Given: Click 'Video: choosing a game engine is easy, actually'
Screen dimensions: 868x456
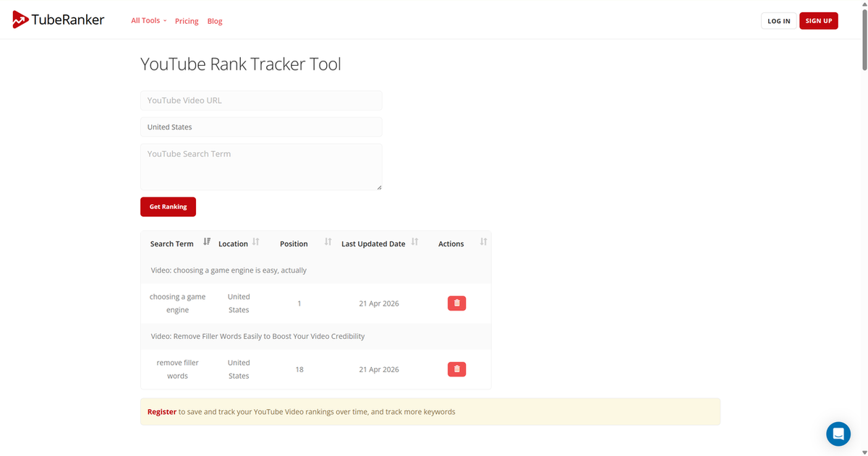Looking at the screenshot, I should point(229,270).
